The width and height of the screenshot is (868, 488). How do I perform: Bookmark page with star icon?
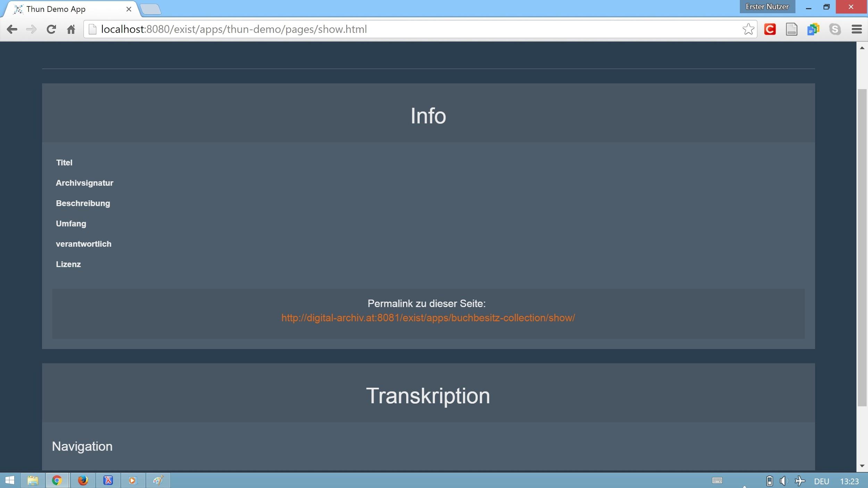[x=748, y=30]
